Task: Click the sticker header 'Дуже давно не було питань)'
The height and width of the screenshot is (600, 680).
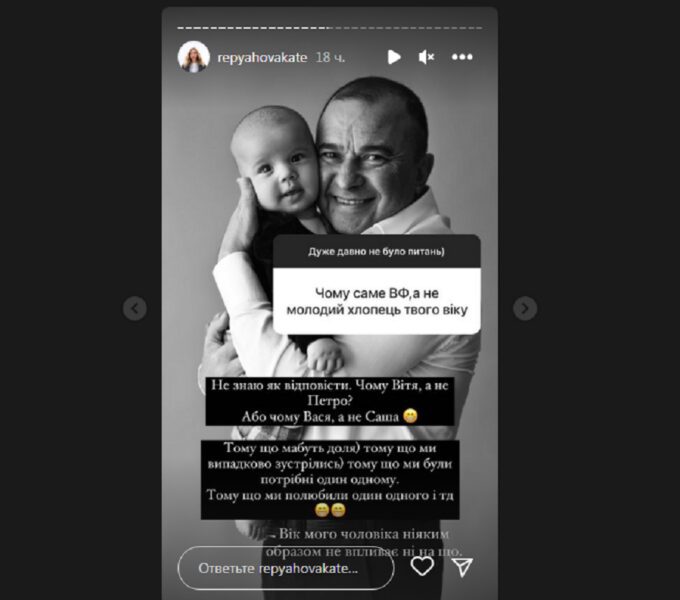Action: pyautogui.click(x=377, y=251)
